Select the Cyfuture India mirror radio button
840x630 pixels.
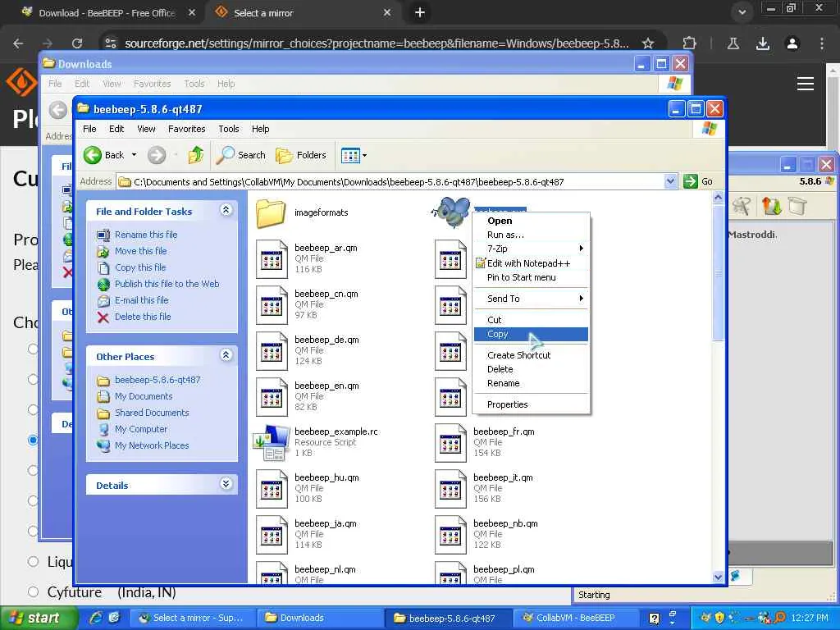(x=33, y=592)
